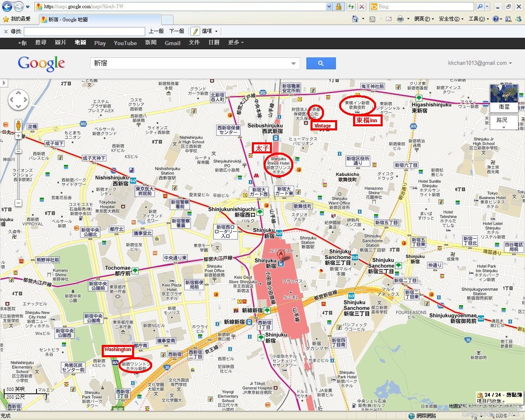Click the red marker A at Shinjuku station
This screenshot has height=420, width=525.
(x=281, y=255)
